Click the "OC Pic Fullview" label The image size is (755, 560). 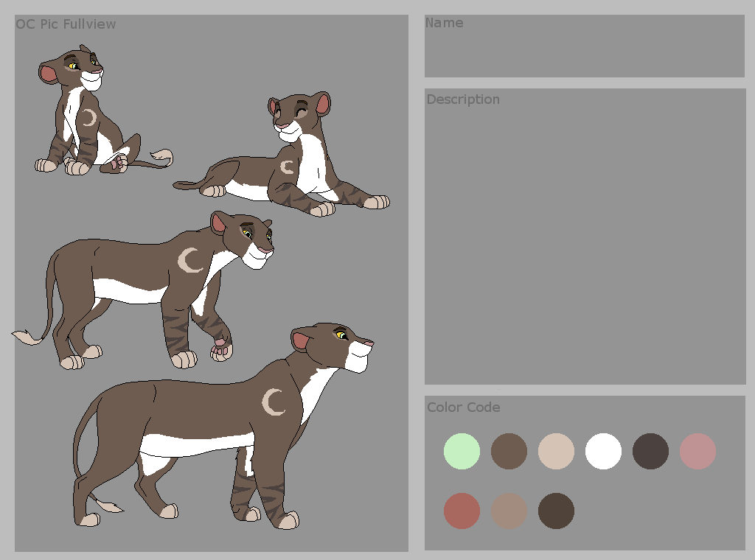click(x=66, y=24)
